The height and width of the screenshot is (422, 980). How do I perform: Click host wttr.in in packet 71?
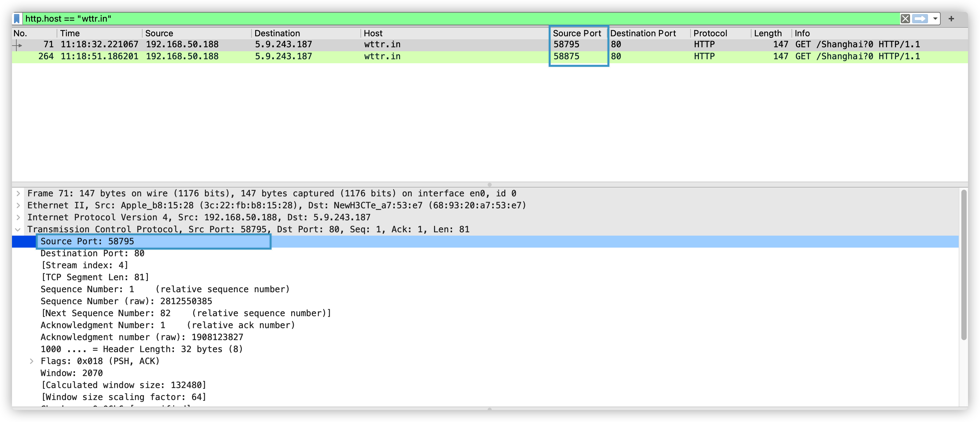[x=382, y=45]
